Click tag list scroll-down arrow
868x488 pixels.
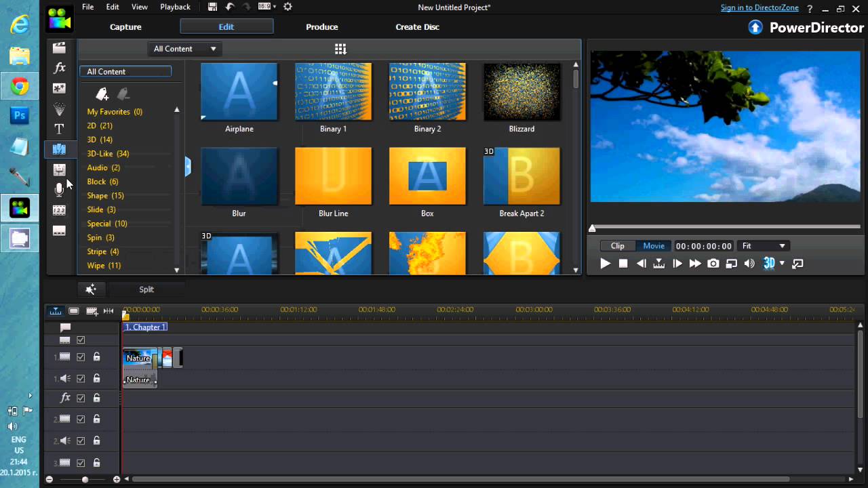point(177,270)
